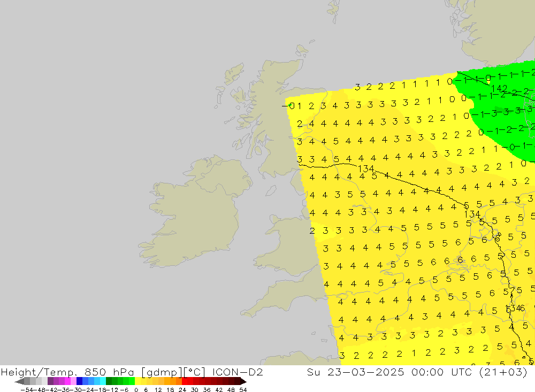
Task: Click the '(21+03)' forecast offset text
Action: [x=503, y=372]
